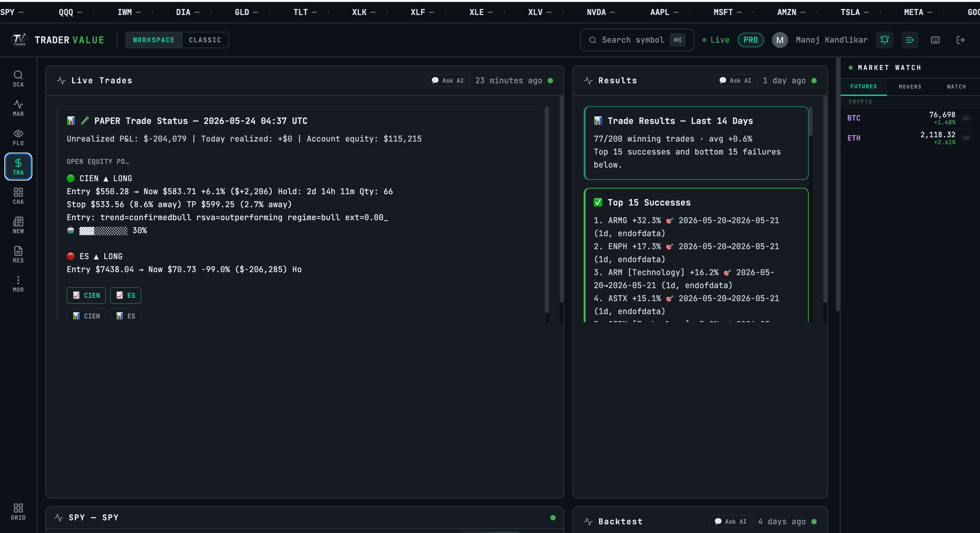Select the TRA dollar sidebar icon
The image size is (980, 533).
point(18,167)
